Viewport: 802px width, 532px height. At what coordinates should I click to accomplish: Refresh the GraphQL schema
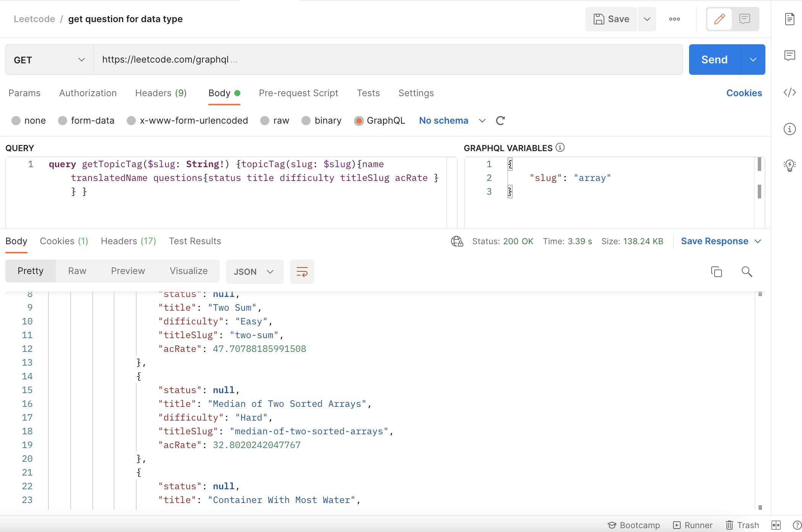tap(501, 121)
